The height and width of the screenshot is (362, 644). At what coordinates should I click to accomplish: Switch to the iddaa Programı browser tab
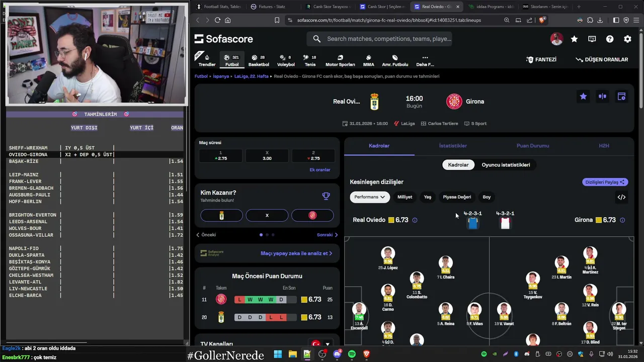(491, 7)
